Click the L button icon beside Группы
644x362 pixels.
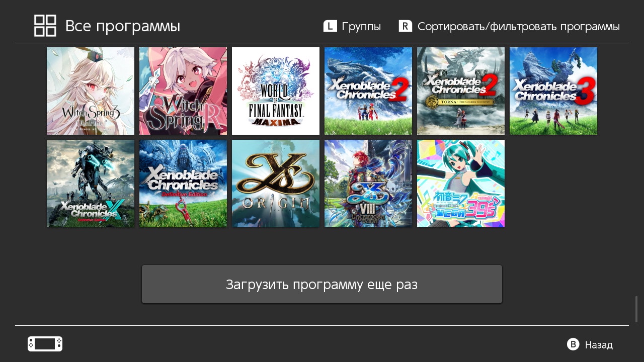tap(330, 26)
